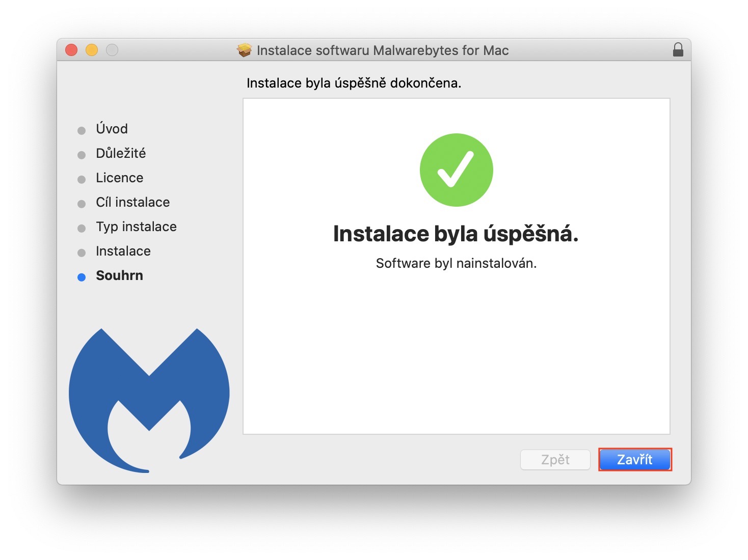Click the installer package icon in title
This screenshot has height=560, width=748.
pyautogui.click(x=245, y=50)
